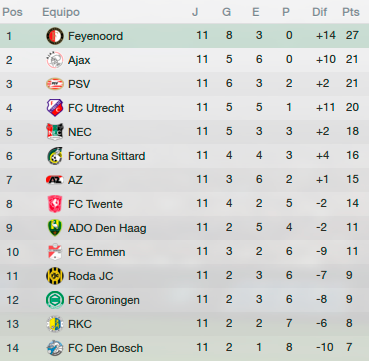Click the G wins column header
This screenshot has width=369, height=361.
[227, 12]
